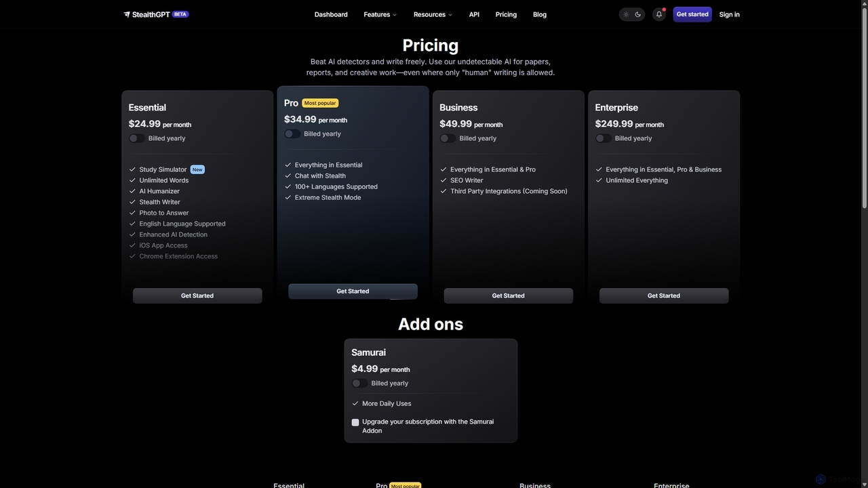The image size is (868, 488).
Task: Click the purple Get started header button
Action: tap(692, 14)
